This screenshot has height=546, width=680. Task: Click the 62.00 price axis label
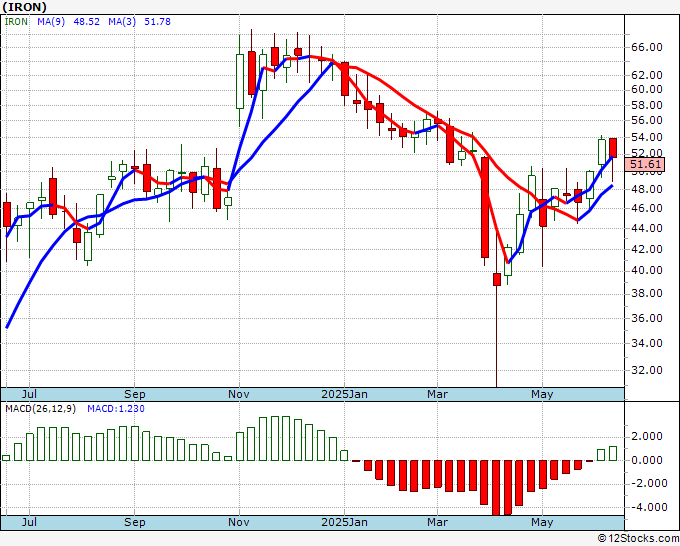tap(647, 75)
